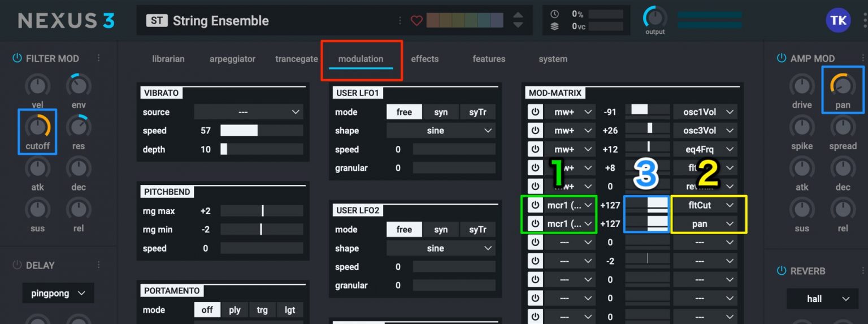868x324 pixels.
Task: Enable the Delay power button
Action: [17, 265]
